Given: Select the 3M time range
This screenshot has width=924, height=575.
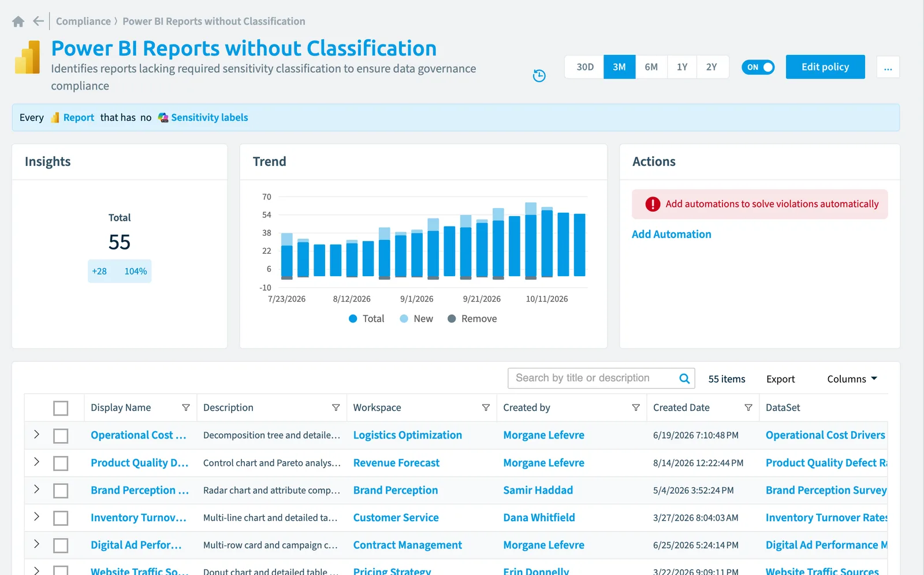Looking at the screenshot, I should (x=619, y=67).
